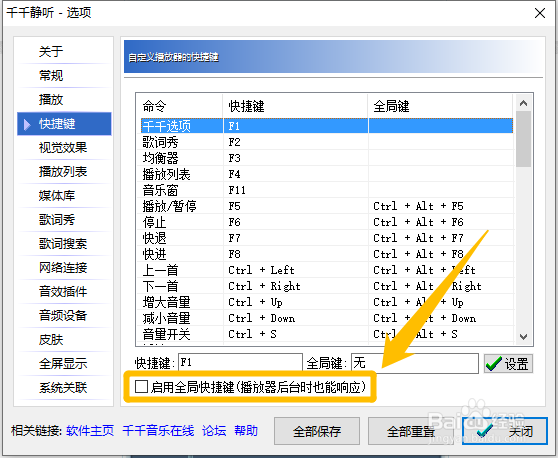Viewport: 558px width, 458px height.
Task: Click the 快捷键 input field showing F1
Action: click(240, 363)
